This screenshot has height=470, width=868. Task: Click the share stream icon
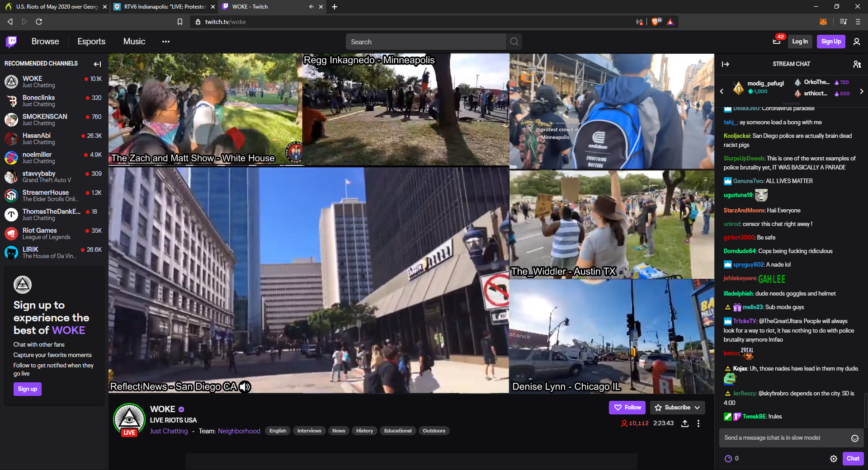[x=685, y=423]
